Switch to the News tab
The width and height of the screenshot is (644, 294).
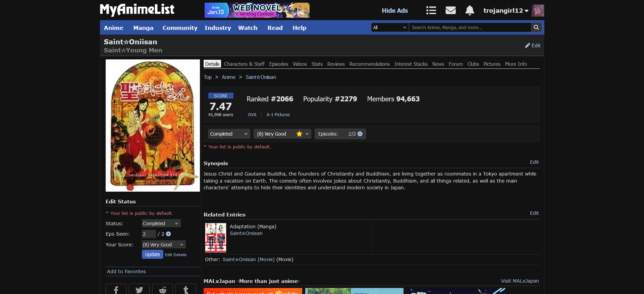click(x=438, y=64)
